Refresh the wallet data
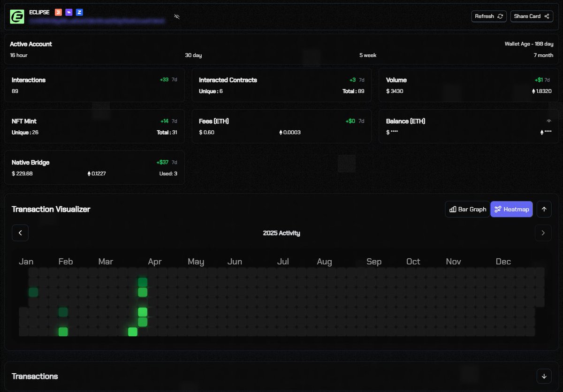 click(489, 16)
